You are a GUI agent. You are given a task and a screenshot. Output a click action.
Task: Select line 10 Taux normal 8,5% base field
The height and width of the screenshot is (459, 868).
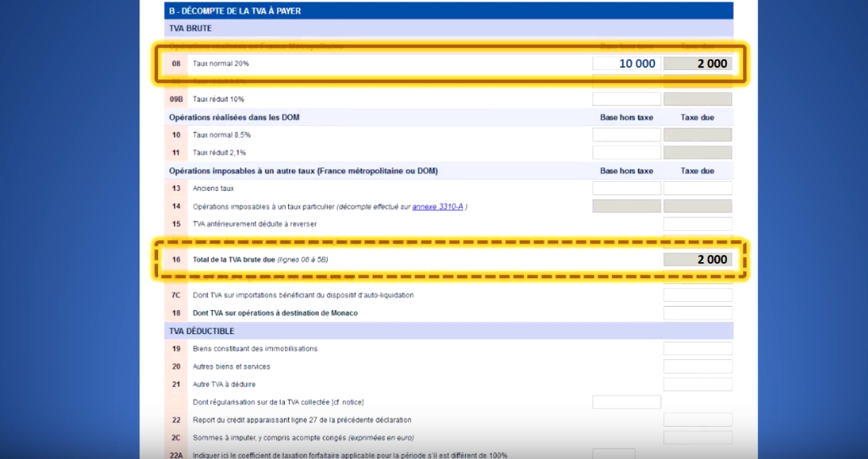[626, 135]
